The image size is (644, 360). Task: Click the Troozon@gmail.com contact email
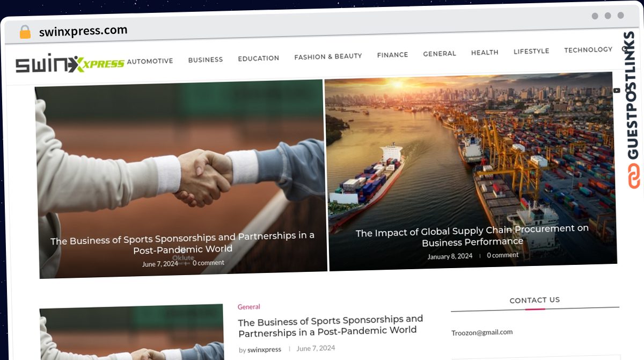482,332
